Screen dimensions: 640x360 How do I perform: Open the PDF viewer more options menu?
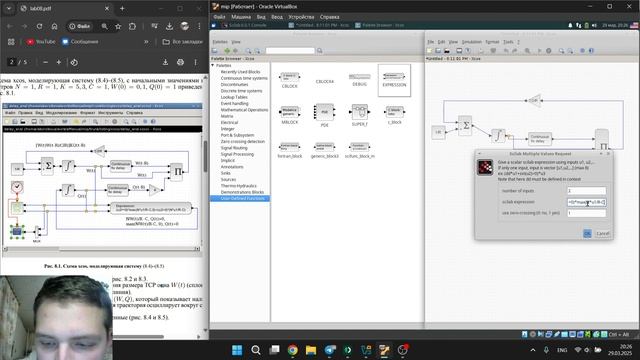196,62
